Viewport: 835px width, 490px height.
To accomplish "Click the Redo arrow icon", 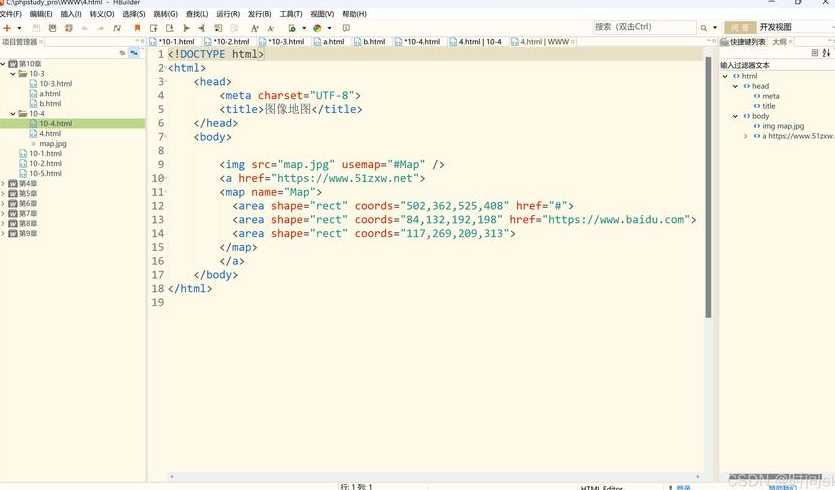I will point(100,28).
